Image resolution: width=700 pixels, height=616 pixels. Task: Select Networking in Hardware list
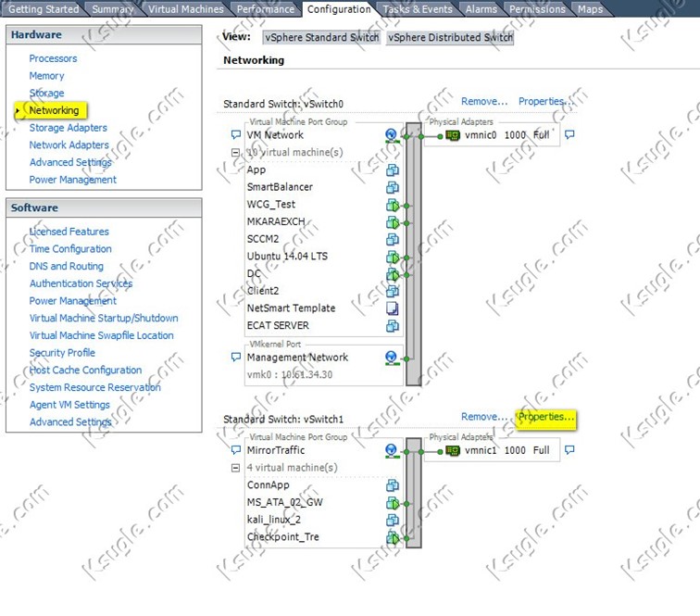54,110
